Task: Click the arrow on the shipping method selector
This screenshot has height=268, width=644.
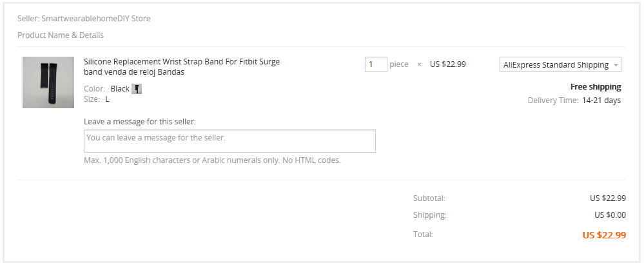Action: coord(616,65)
